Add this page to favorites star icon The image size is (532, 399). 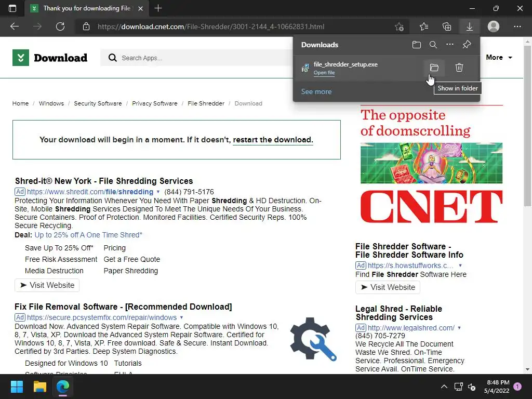(400, 26)
